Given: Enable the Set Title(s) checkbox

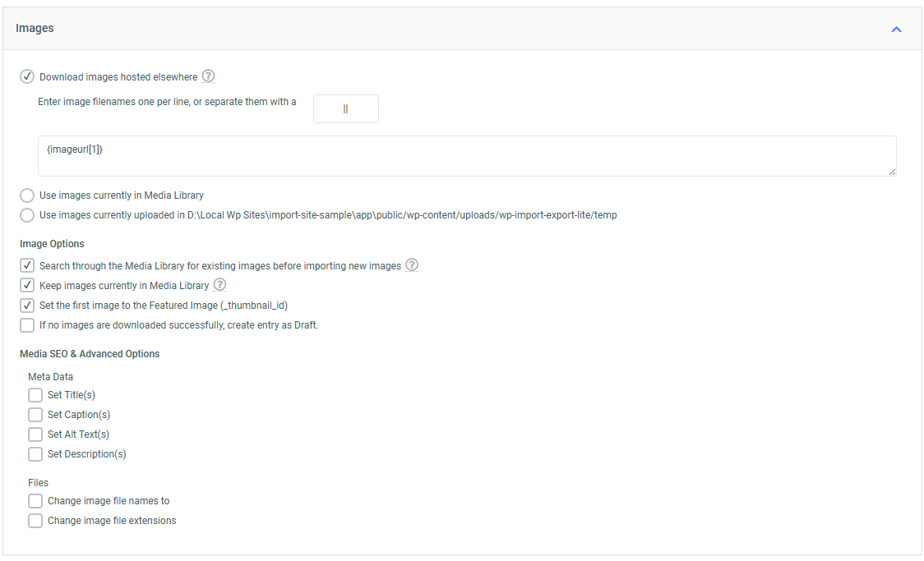Looking at the screenshot, I should [35, 395].
